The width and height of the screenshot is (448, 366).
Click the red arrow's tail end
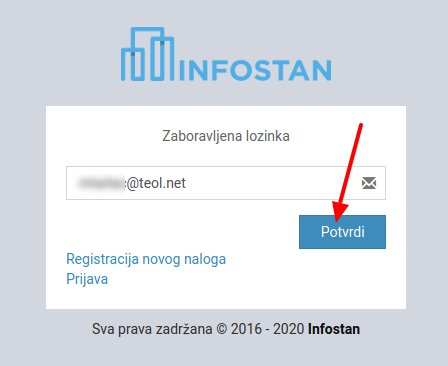click(361, 126)
